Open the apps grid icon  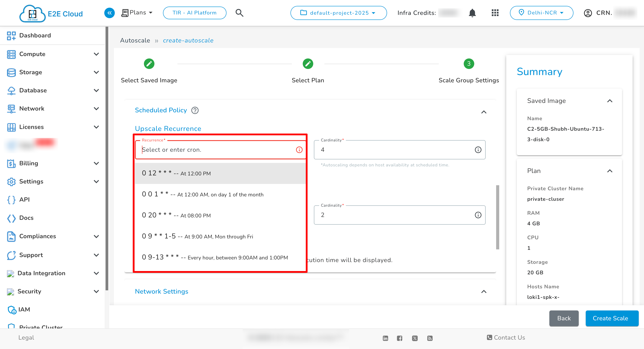tap(495, 13)
